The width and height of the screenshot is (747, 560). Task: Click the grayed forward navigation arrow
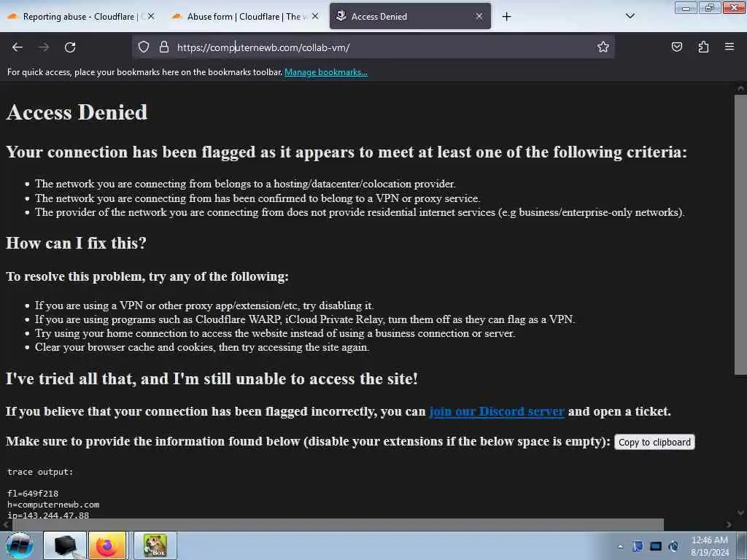44,47
